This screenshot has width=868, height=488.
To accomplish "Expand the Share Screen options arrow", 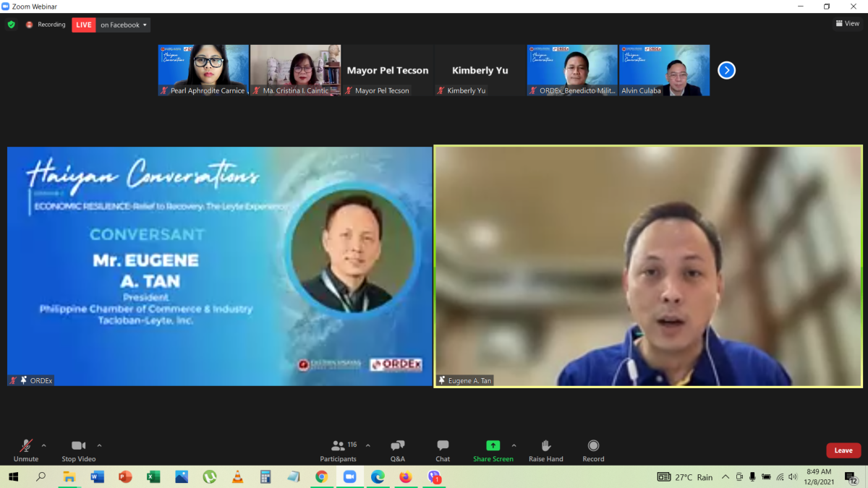I will pos(514,445).
